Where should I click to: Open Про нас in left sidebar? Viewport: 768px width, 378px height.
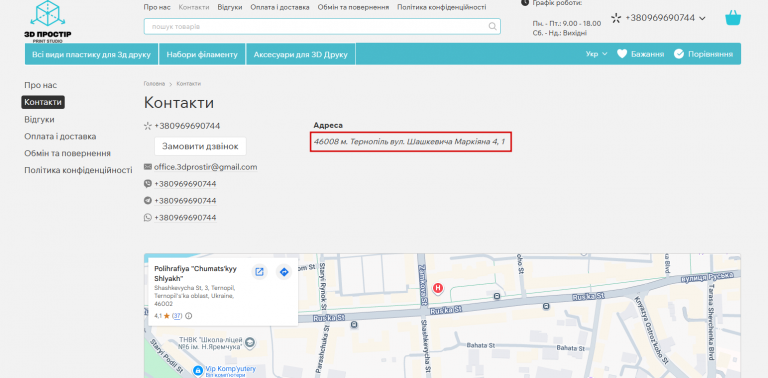click(41, 85)
